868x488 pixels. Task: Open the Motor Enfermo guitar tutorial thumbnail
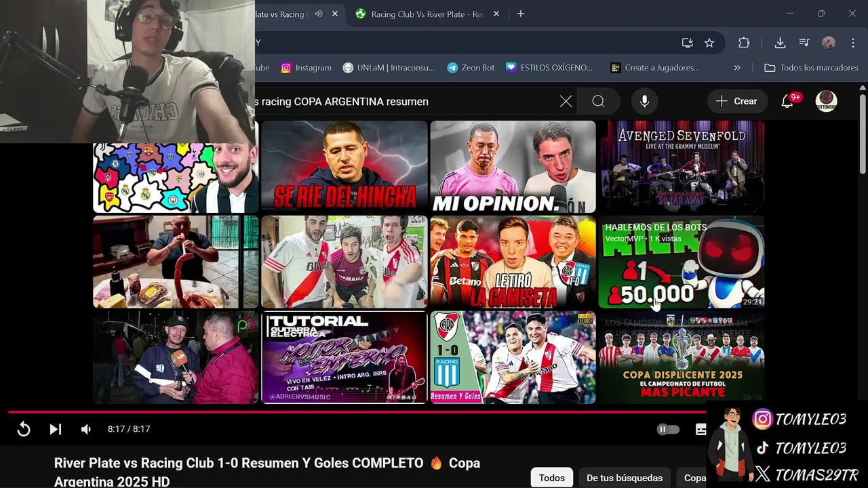[344, 357]
